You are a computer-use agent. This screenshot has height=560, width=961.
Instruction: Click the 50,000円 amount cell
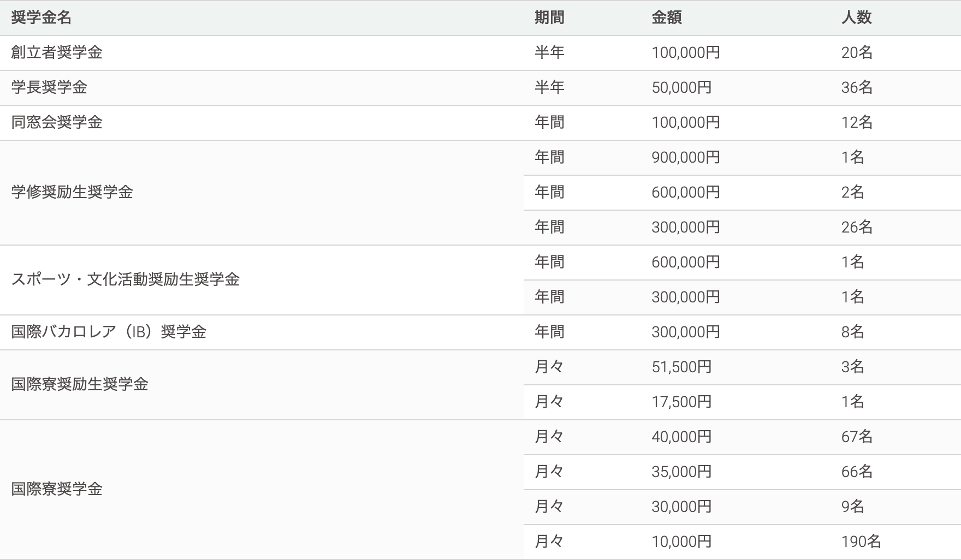681,87
